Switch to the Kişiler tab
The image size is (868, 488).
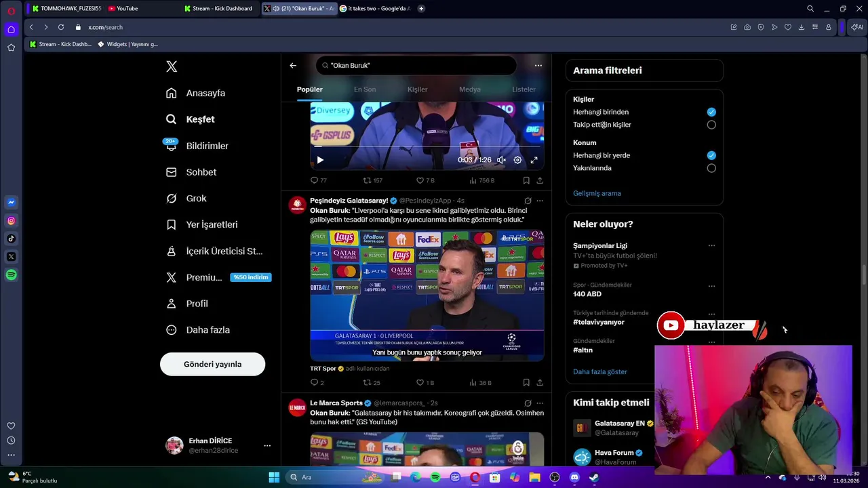pos(417,89)
